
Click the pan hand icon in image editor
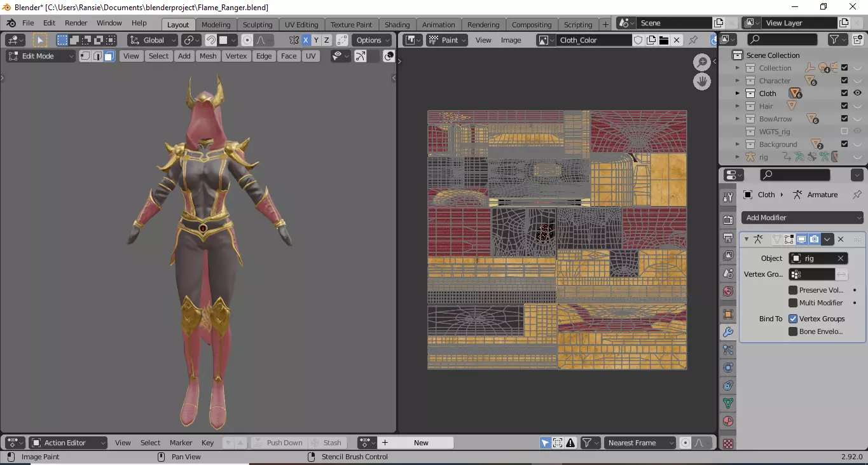pos(702,81)
